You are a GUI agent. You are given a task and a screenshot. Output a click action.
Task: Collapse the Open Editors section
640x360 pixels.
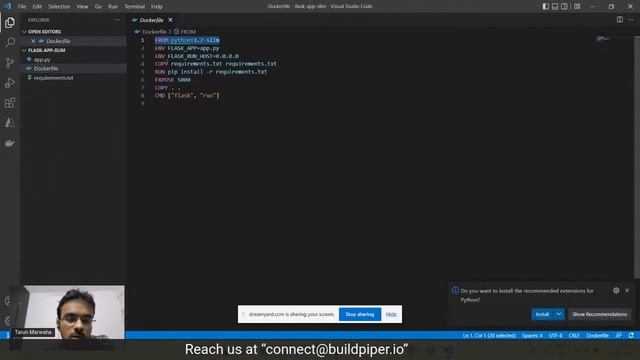coord(24,31)
